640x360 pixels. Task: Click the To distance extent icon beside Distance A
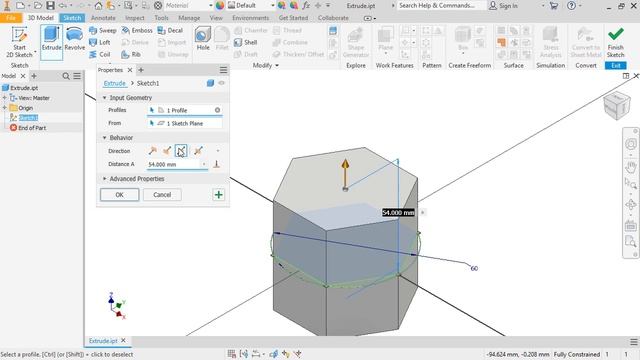pos(217,164)
